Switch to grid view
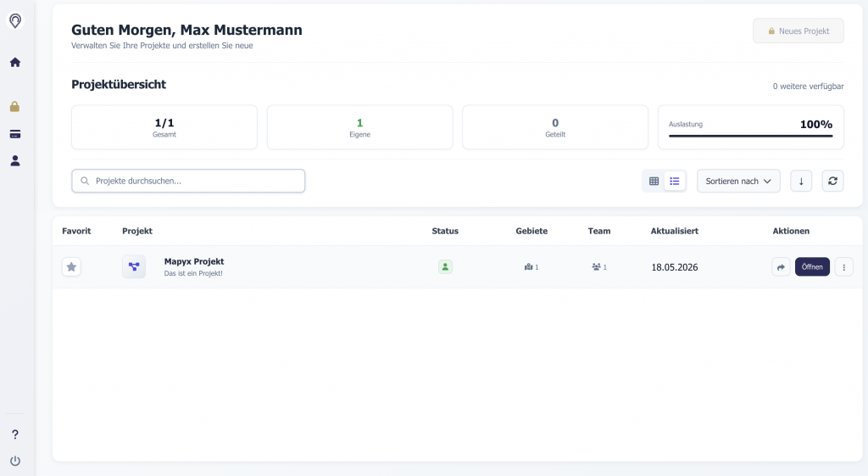The image size is (868, 476). [654, 182]
